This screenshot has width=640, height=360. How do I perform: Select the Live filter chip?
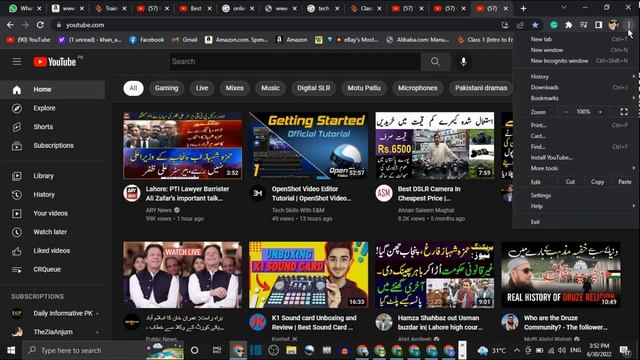click(x=202, y=88)
